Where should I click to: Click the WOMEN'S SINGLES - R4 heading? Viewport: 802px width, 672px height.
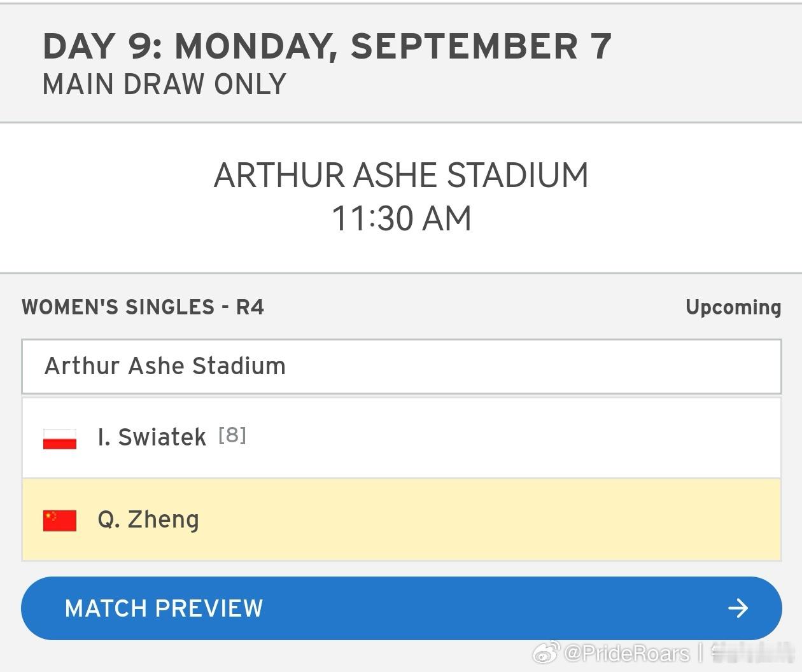pos(143,307)
